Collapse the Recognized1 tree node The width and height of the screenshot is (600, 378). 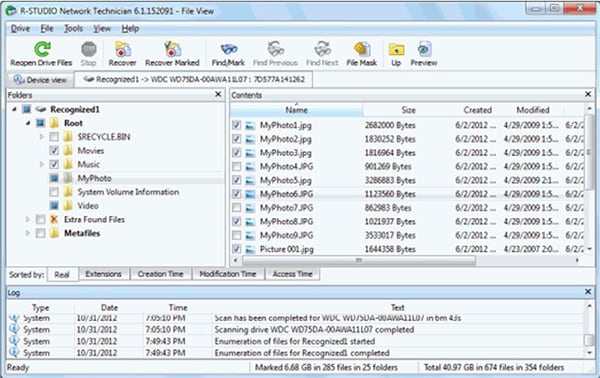coord(14,109)
